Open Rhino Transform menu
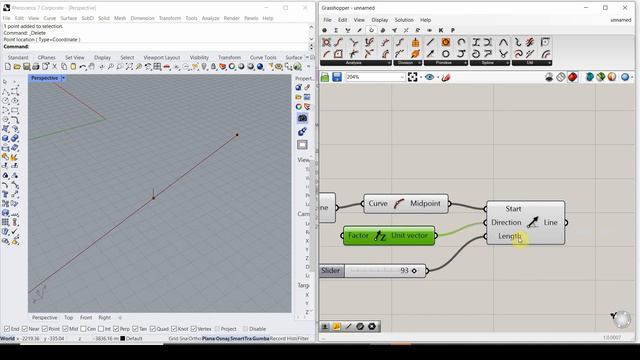The width and height of the screenshot is (640, 360). coord(170,18)
